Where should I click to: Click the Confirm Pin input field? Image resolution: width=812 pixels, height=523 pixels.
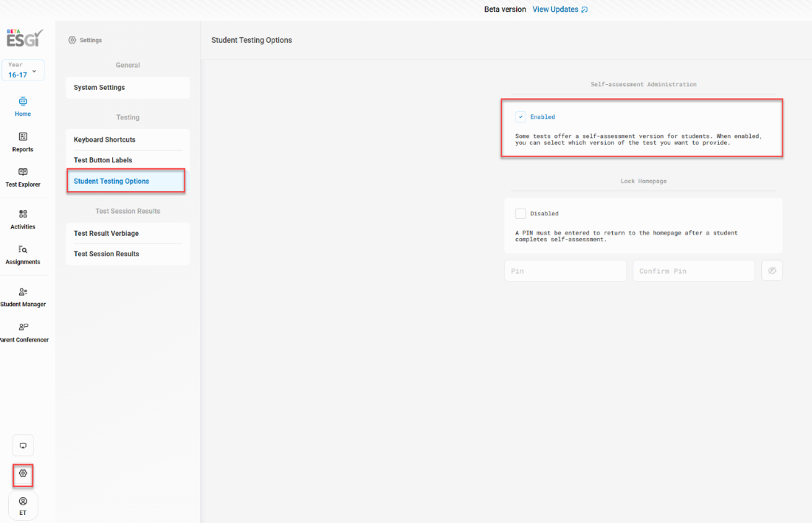[x=693, y=271]
